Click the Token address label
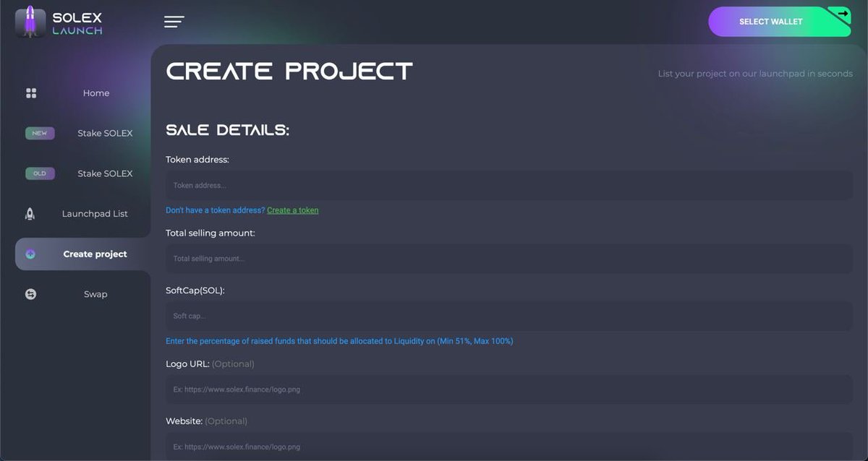Viewport: 868px width, 461px height. point(197,160)
